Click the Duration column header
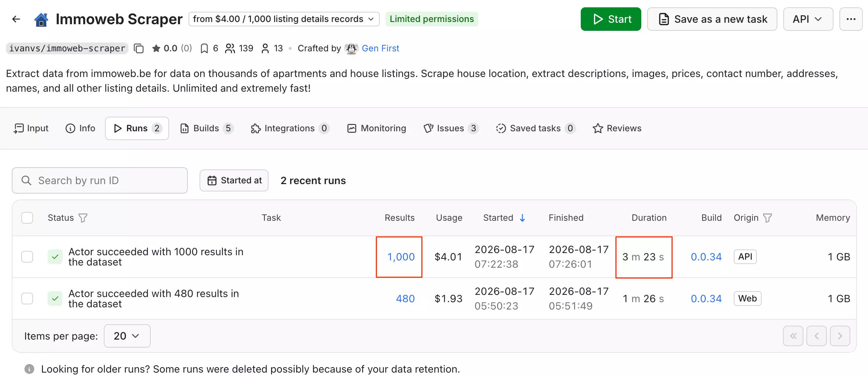 pyautogui.click(x=649, y=218)
